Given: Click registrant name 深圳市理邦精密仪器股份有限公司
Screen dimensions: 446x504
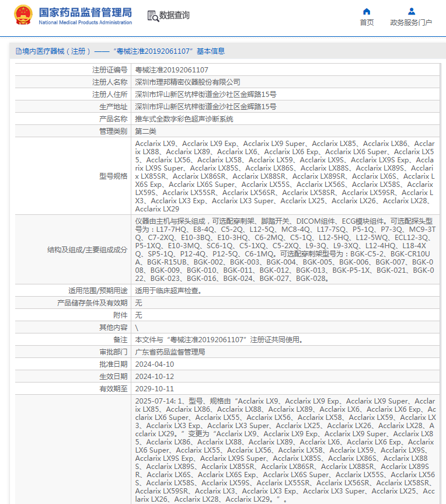Looking at the screenshot, I should click(187, 82).
